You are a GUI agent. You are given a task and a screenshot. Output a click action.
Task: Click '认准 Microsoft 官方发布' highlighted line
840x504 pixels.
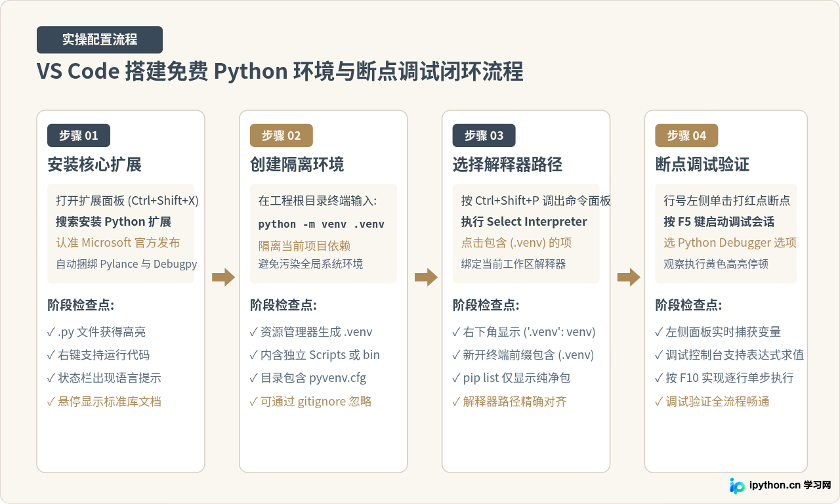point(118,243)
